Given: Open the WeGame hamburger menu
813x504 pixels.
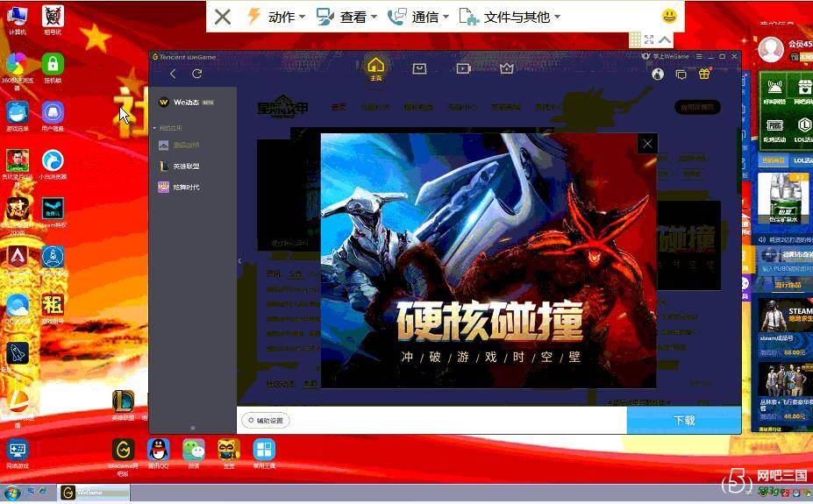Looking at the screenshot, I should 699,56.
